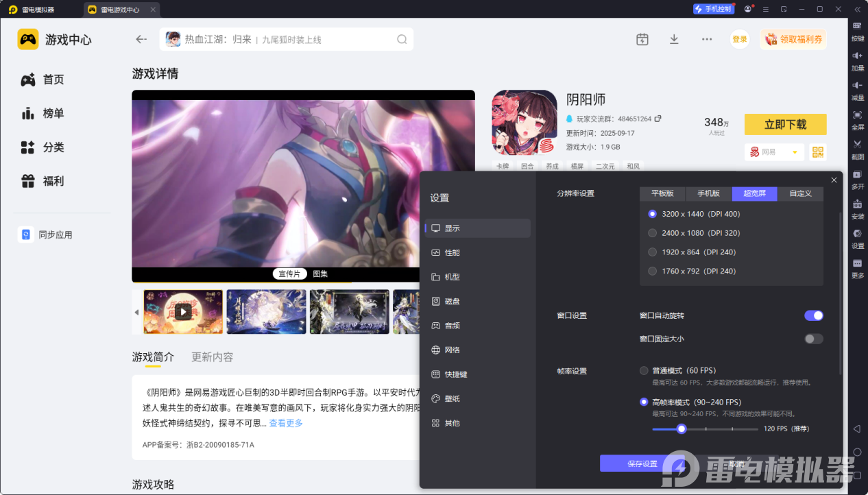
Task: Toggle 窗口固定大小 fixed window size switch
Action: (x=814, y=339)
